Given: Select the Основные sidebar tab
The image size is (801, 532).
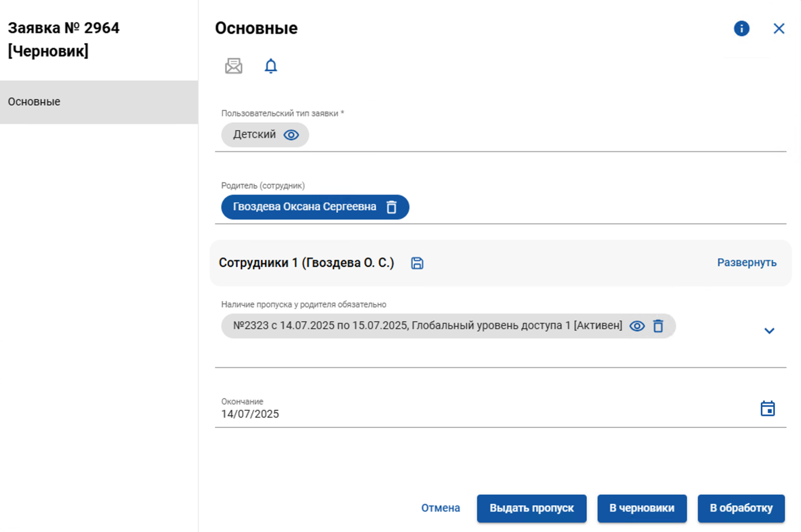Looking at the screenshot, I should pos(33,101).
